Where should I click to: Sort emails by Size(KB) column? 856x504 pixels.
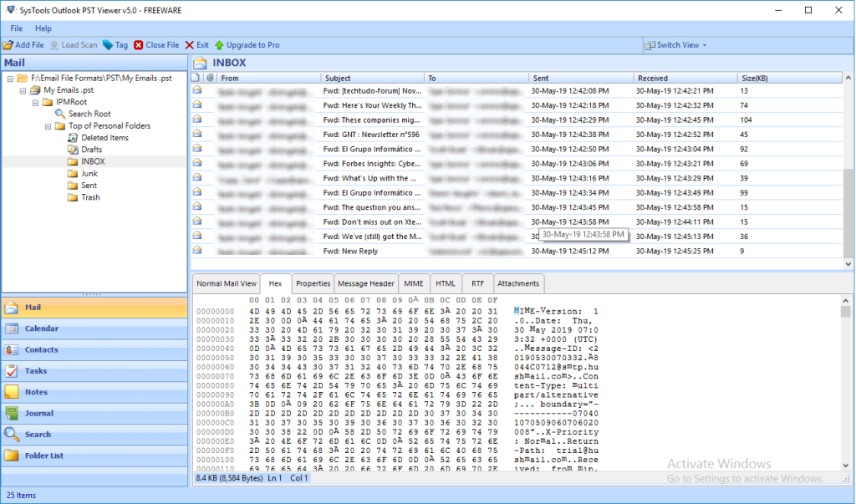pos(789,78)
